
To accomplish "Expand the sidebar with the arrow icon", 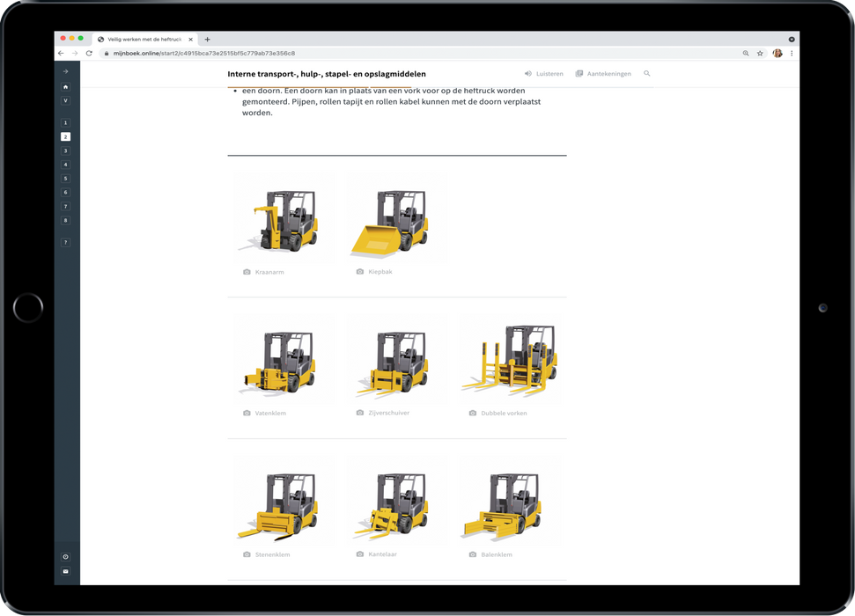I will click(65, 71).
